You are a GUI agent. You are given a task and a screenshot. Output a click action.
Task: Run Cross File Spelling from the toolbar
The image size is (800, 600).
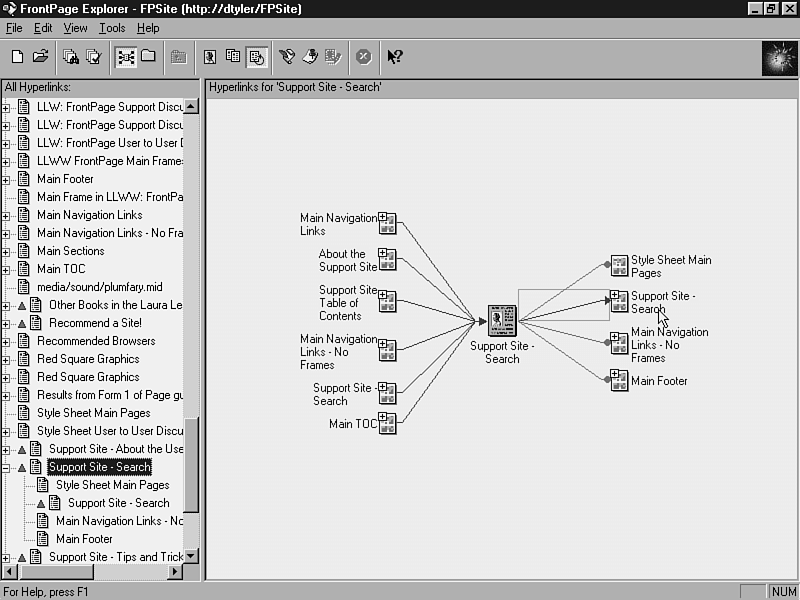point(94,57)
